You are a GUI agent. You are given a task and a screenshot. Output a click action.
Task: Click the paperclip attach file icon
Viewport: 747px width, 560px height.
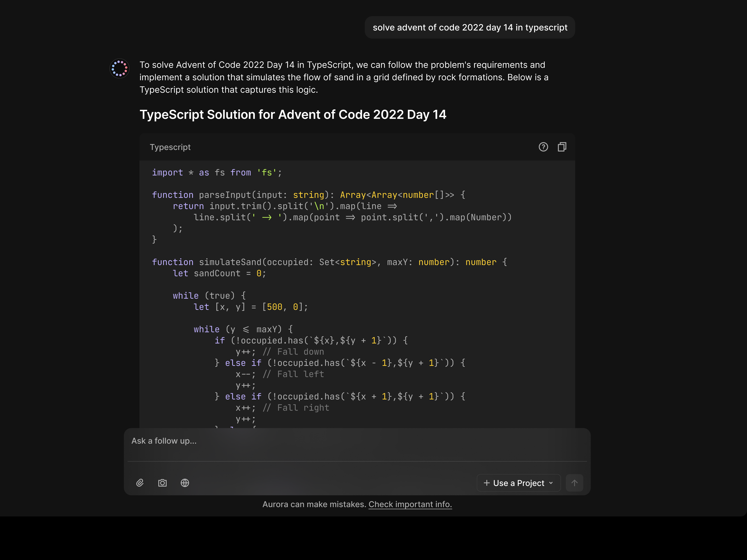140,483
